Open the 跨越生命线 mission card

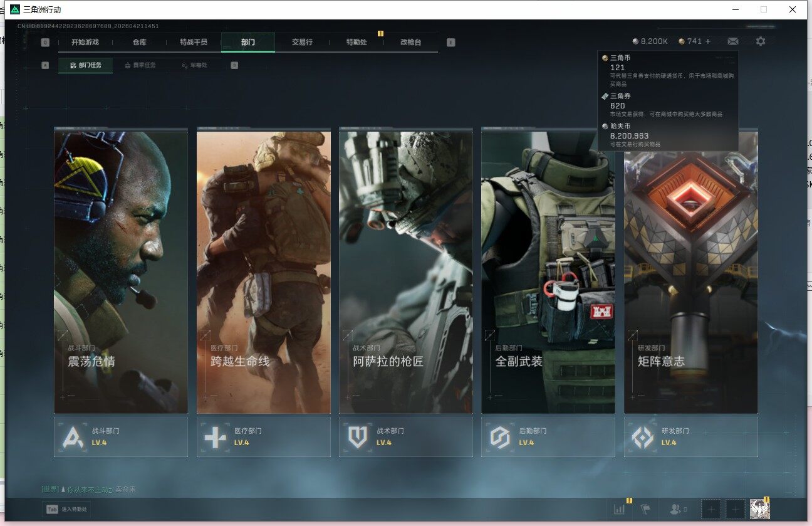coord(264,271)
